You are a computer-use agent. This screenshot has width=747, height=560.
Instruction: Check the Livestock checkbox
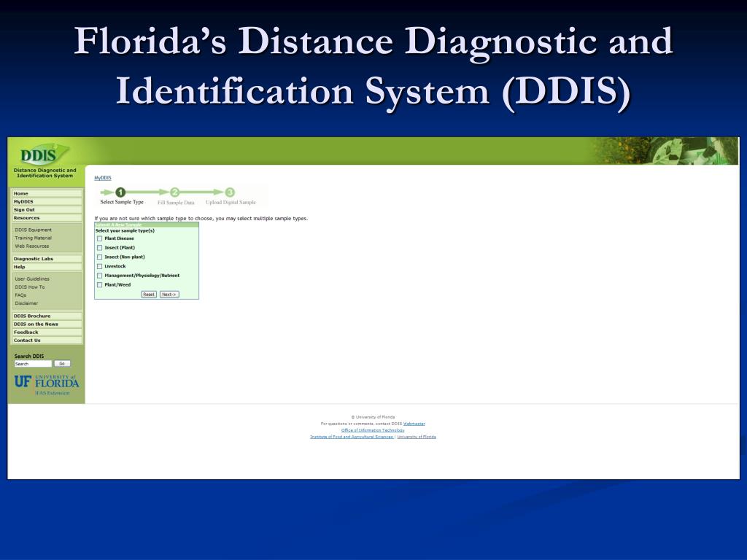(x=99, y=266)
